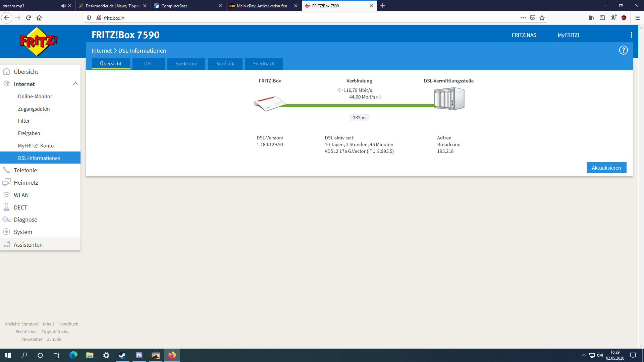
Task: Click the Firefox reload page icon
Action: [x=29, y=18]
